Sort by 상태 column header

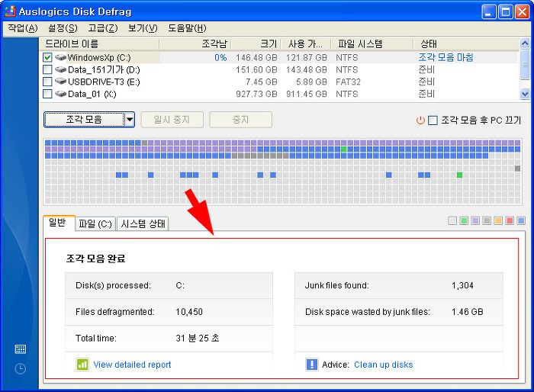click(466, 43)
